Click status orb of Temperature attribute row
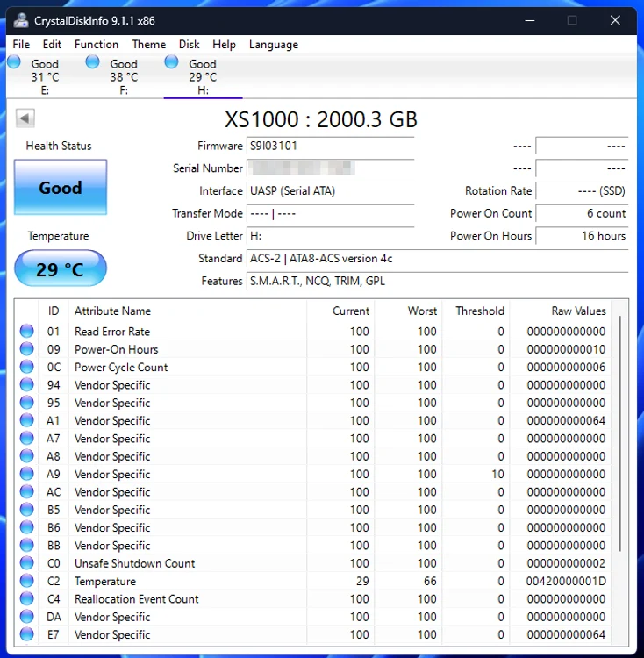The height and width of the screenshot is (658, 644). (x=27, y=581)
